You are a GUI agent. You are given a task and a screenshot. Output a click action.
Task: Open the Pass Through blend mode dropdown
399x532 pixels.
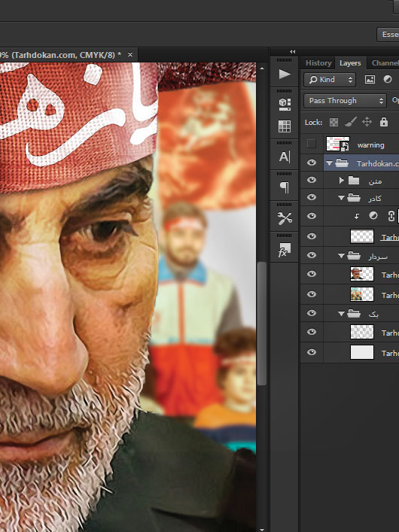pos(345,101)
